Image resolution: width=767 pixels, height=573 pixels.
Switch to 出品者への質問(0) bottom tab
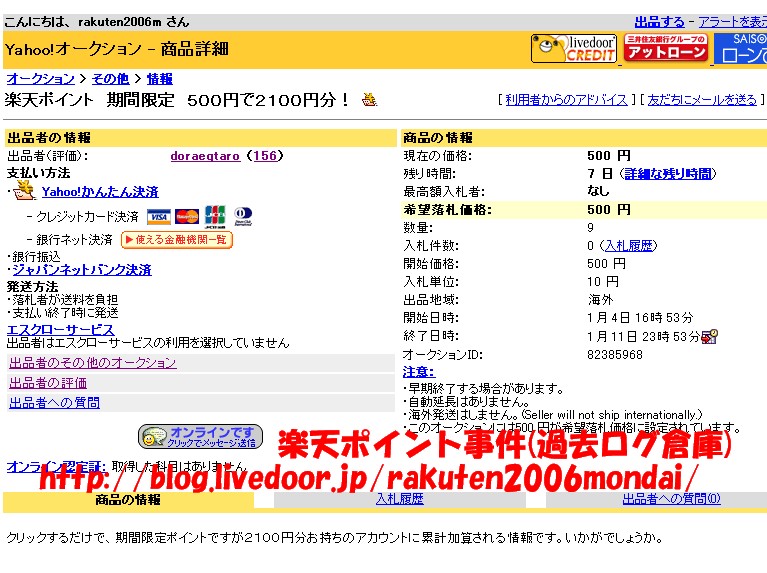coord(671,499)
